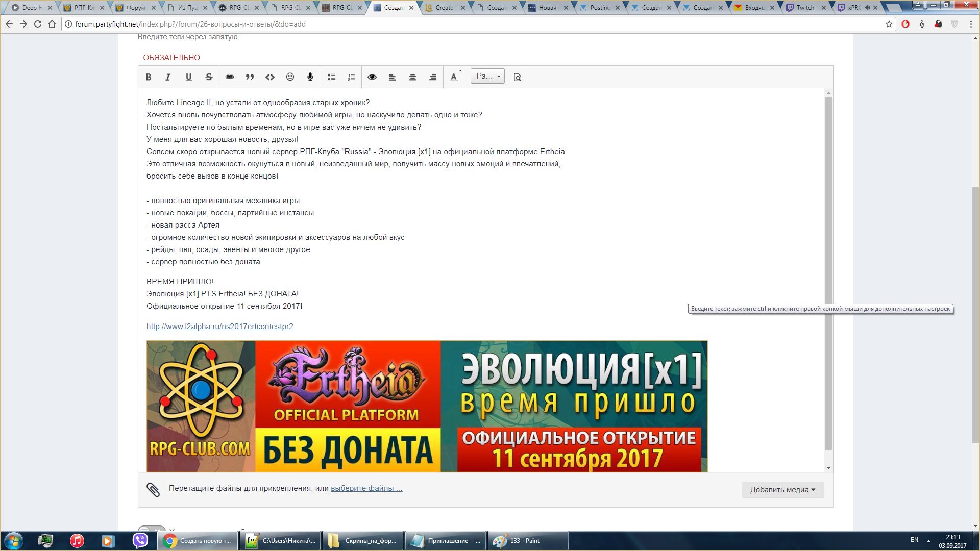
Task: Toggle bold formatting in editor toolbar
Action: click(149, 77)
